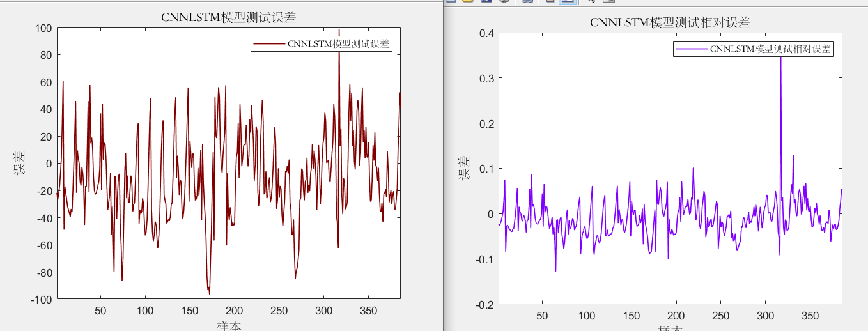Click the tall purple spike in the right plot

(780, 128)
